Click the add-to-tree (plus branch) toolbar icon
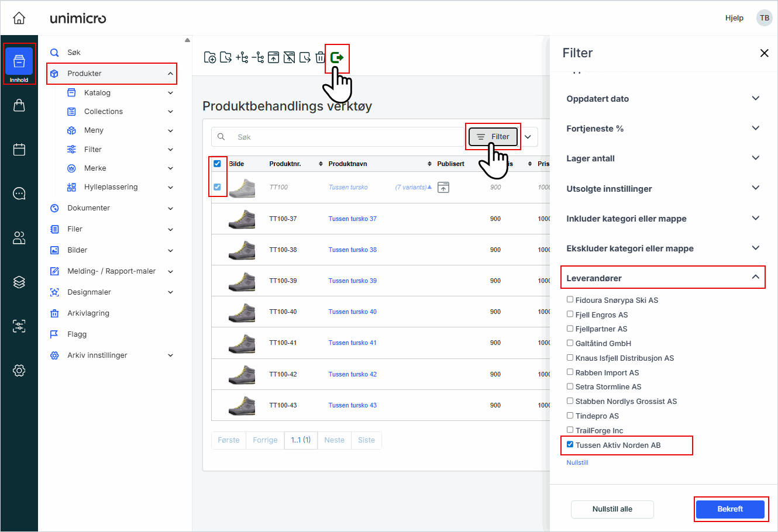Screen dimensions: 778x532 click(x=242, y=57)
